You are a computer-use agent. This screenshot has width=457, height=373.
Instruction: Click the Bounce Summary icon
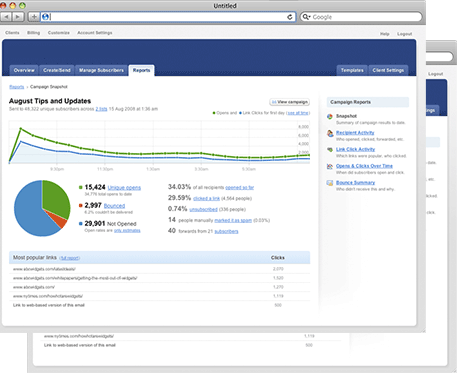[x=330, y=183]
